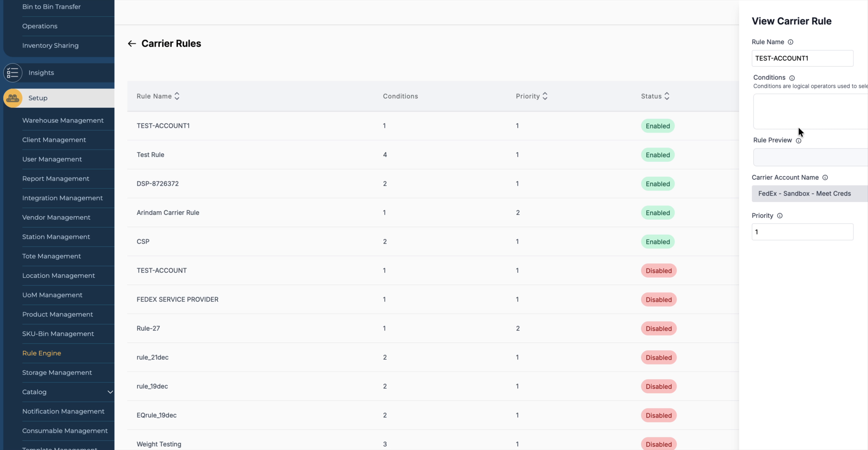This screenshot has width=868, height=450.
Task: Click info icon next to Carrier Account Name
Action: (825, 178)
